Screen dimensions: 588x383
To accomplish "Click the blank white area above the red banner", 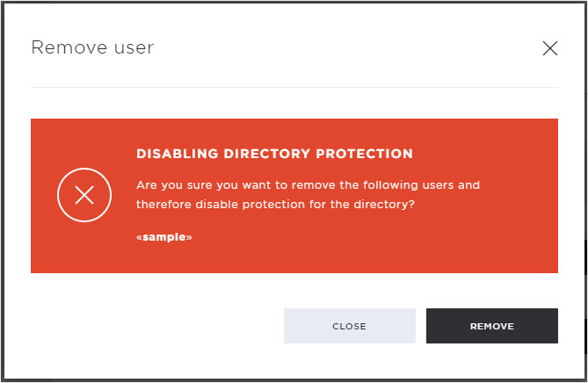I will [294, 104].
